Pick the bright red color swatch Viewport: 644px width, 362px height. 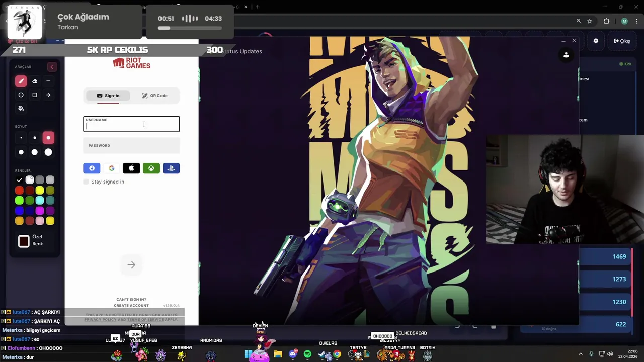pyautogui.click(x=19, y=190)
